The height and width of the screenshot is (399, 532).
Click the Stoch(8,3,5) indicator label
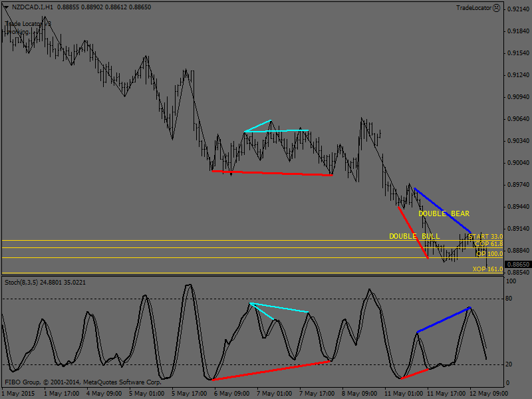click(22, 283)
